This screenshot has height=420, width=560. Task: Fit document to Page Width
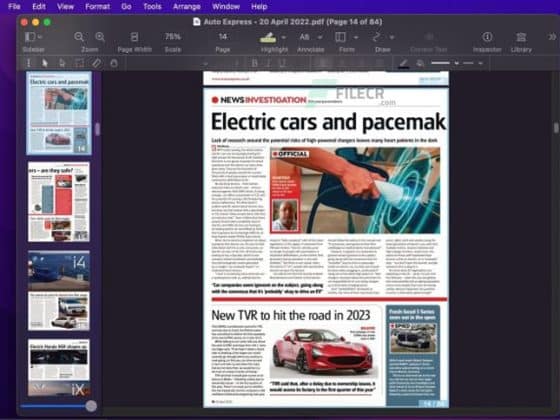click(134, 37)
